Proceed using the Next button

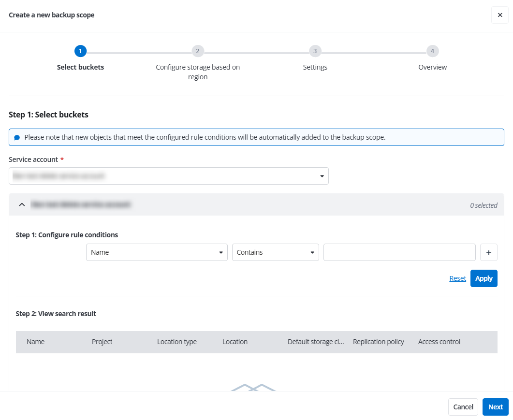[x=495, y=406]
